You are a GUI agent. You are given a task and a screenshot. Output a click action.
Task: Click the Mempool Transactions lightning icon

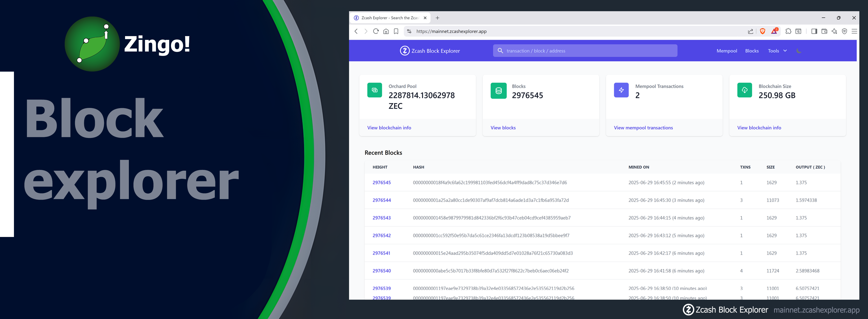point(621,90)
